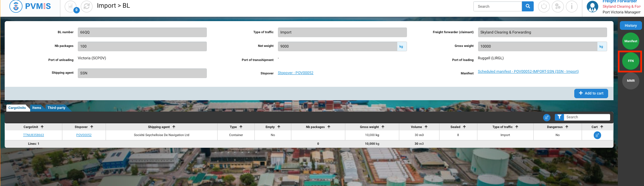Switch to the Items tab
The height and width of the screenshot is (186, 644).
coord(37,108)
